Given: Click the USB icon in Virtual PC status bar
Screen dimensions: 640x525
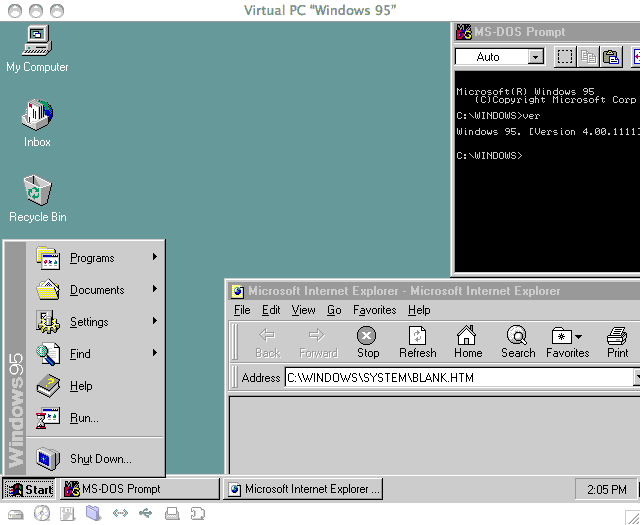Looking at the screenshot, I should click(x=146, y=513).
